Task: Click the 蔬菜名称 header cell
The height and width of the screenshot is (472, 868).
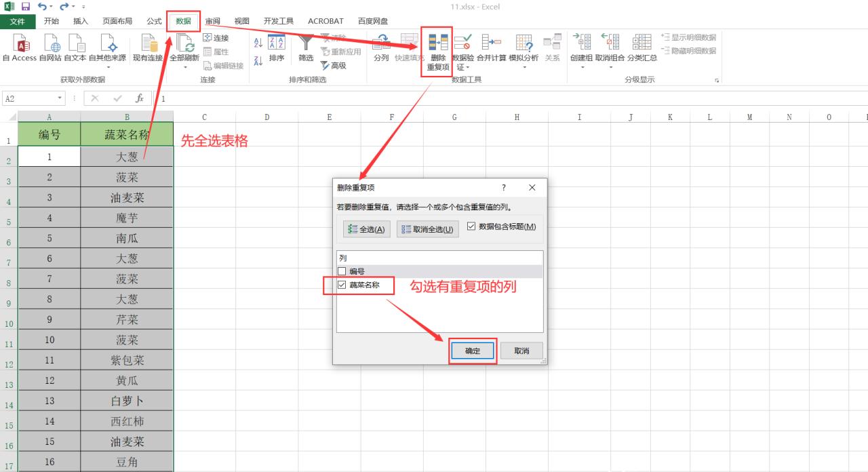Action: pos(127,134)
